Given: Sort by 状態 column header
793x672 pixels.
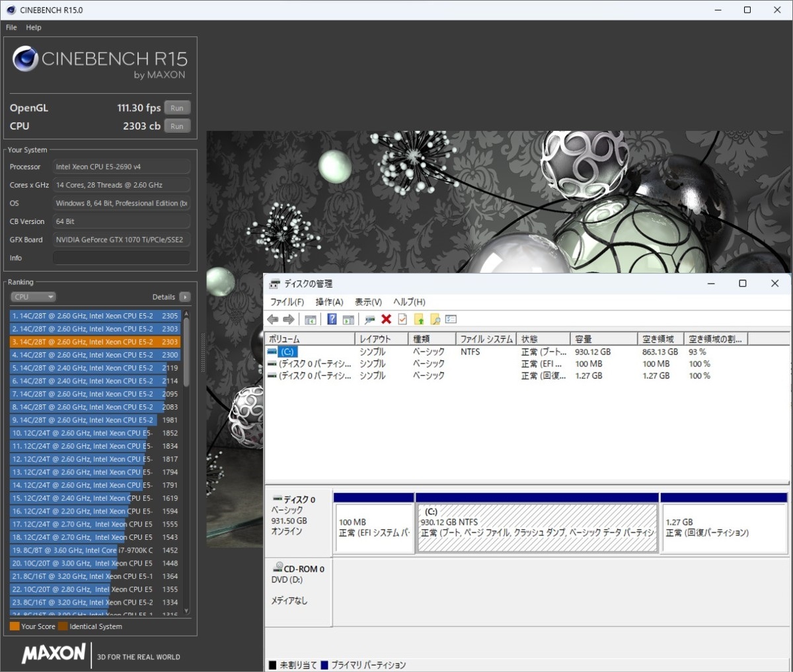Looking at the screenshot, I should pyautogui.click(x=543, y=339).
